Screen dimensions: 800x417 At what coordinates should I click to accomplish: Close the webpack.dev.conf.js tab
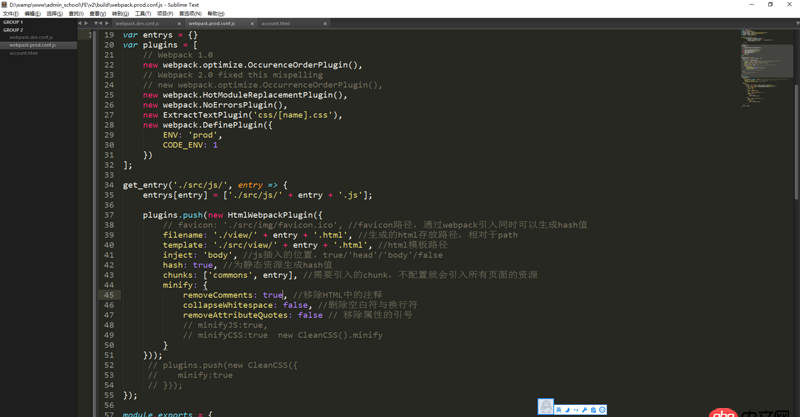179,23
